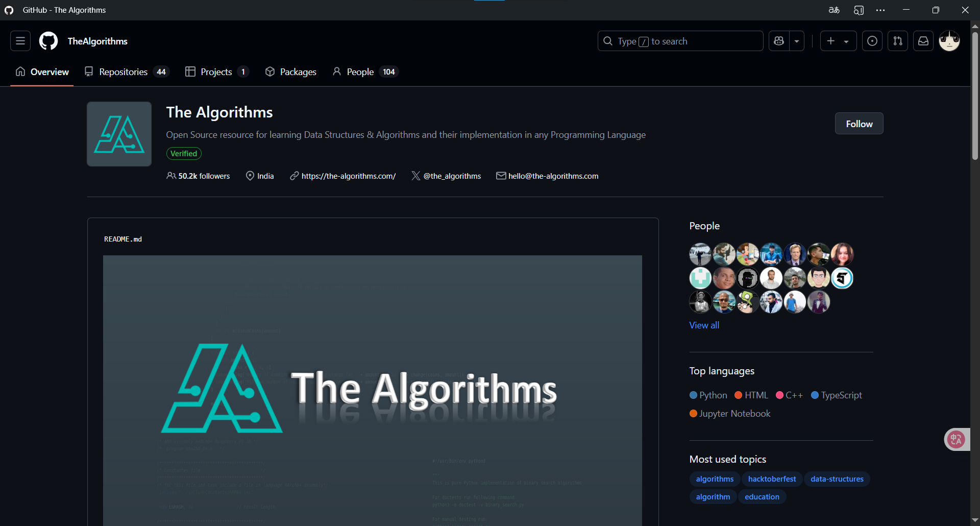Switch to the Packages tab
This screenshot has height=526, width=980.
point(291,72)
